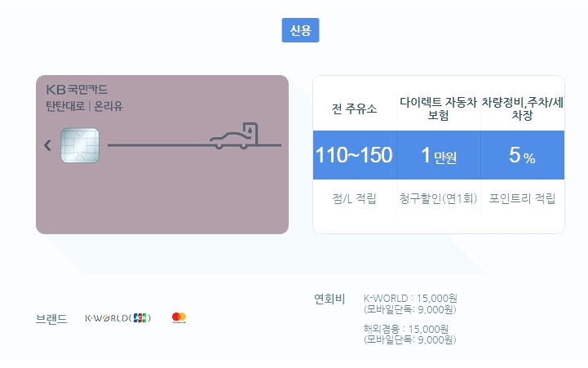
Task: Click the K-WORLD brand logo text
Action: click(117, 318)
